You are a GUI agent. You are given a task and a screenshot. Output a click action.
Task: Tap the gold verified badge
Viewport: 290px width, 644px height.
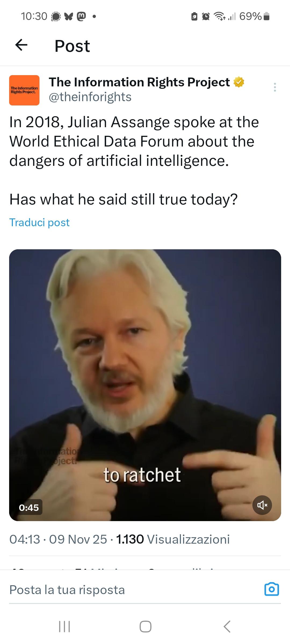click(239, 82)
